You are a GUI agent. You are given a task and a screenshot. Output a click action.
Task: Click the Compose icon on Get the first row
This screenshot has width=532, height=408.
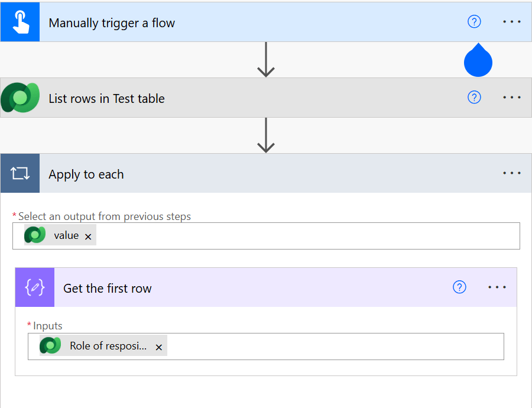click(x=35, y=288)
